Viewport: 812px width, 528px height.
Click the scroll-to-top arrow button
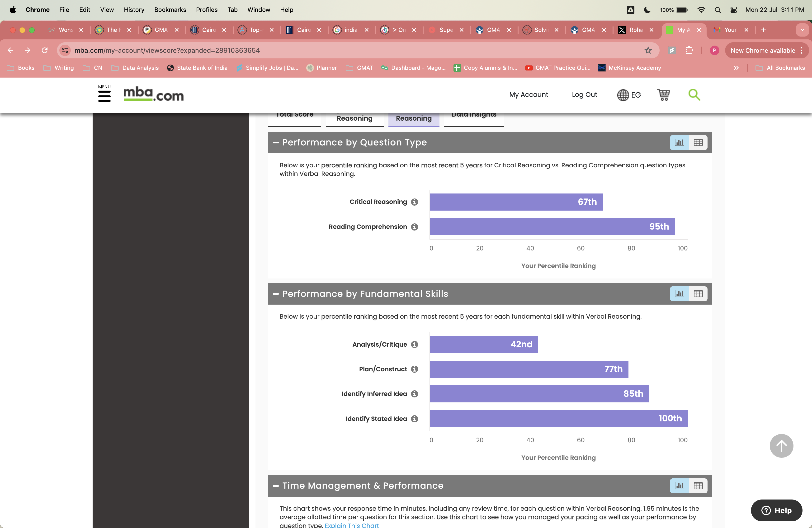tap(781, 446)
